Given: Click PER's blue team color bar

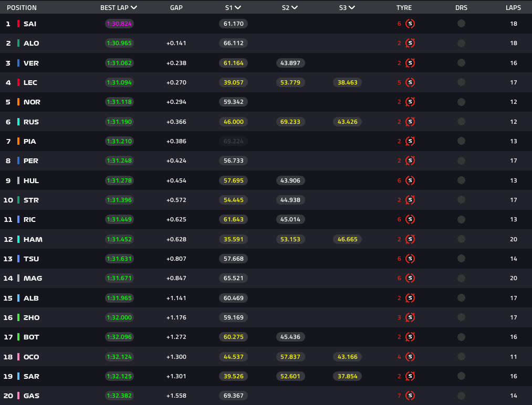Looking at the screenshot, I should [x=19, y=161].
